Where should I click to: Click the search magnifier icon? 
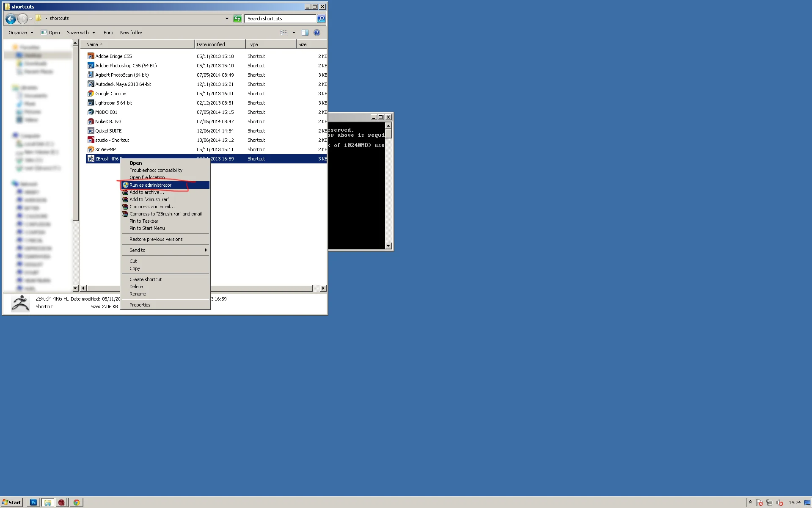(321, 18)
